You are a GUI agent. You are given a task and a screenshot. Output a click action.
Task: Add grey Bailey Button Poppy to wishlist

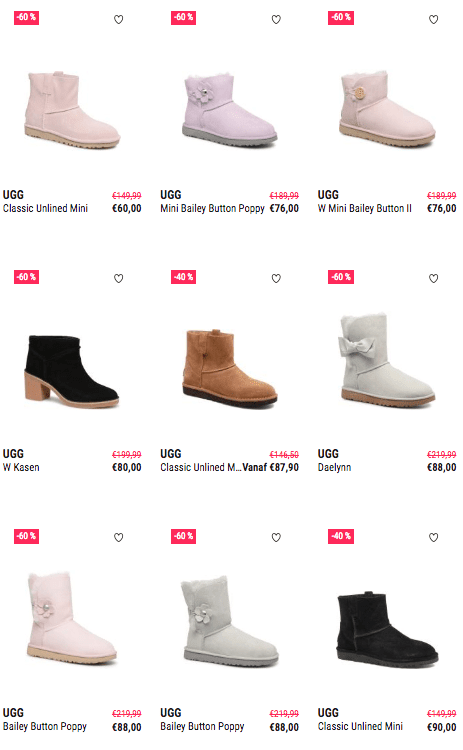click(276, 538)
